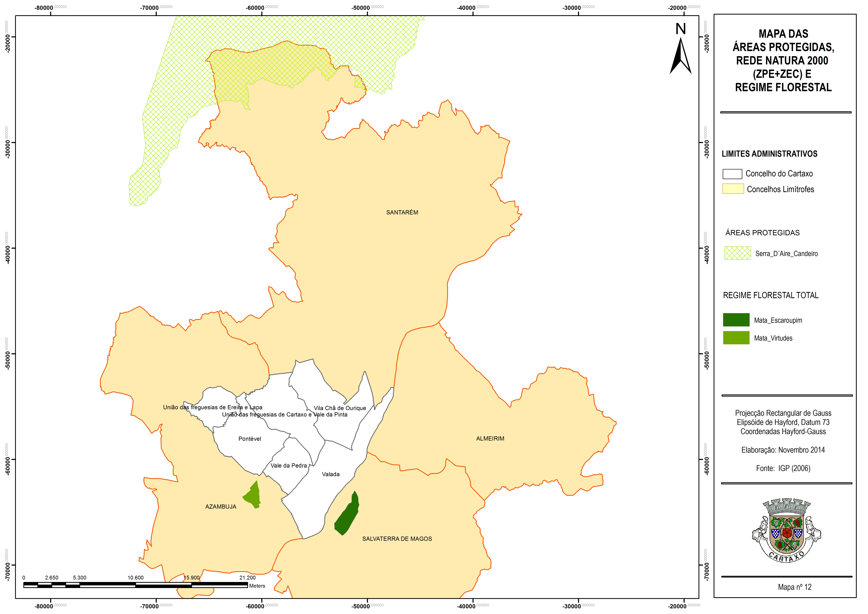
Task: Click the SALVATERRA DE MAGOS map label
Action: pyautogui.click(x=397, y=539)
